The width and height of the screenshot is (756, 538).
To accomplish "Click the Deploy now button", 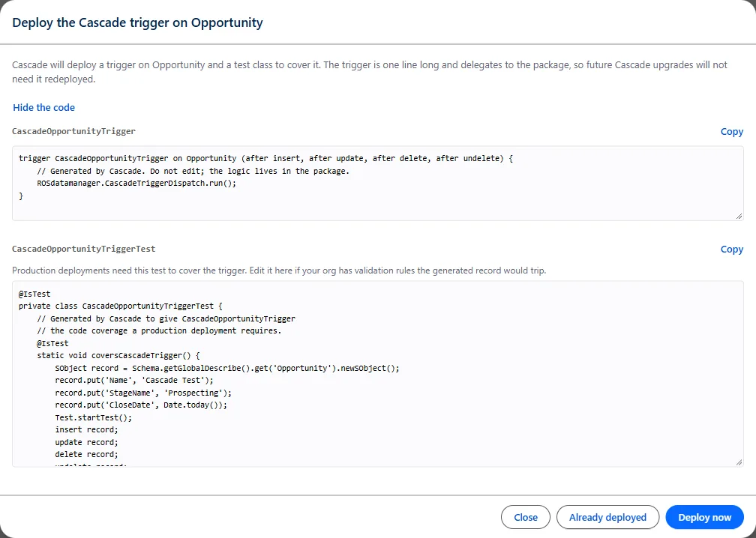I will 704,517.
